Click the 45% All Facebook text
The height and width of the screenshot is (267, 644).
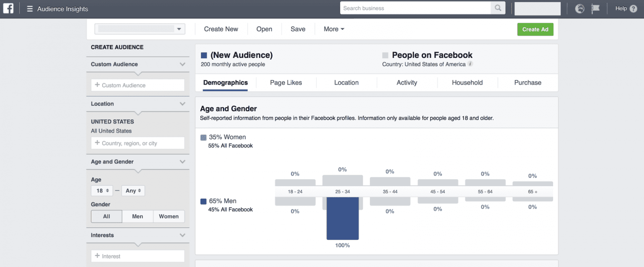coord(231,210)
